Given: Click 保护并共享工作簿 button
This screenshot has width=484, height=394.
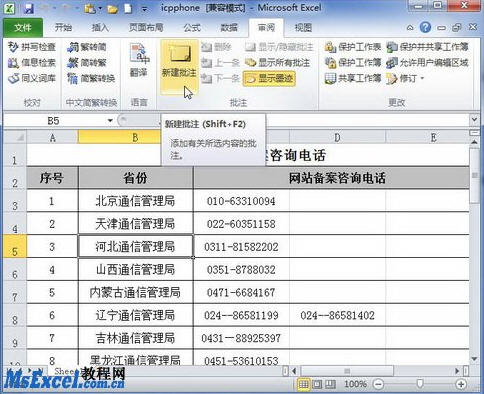Looking at the screenshot, I should coord(428,47).
